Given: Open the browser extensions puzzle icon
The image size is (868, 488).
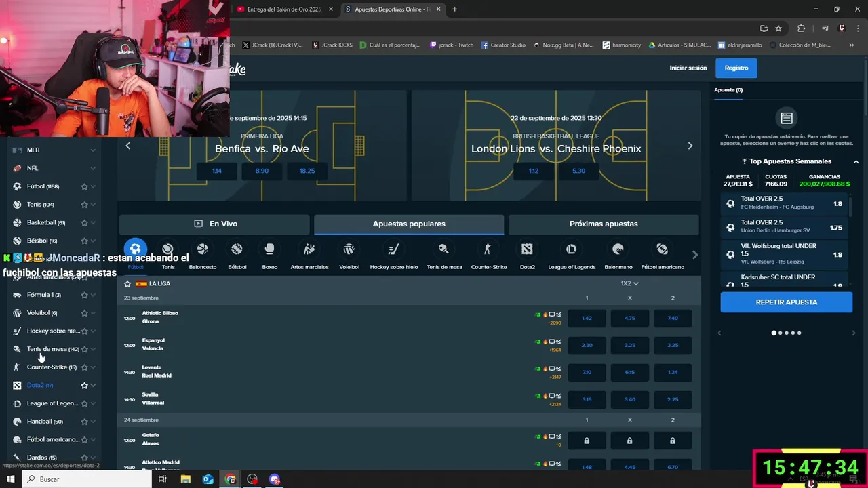Looking at the screenshot, I should (802, 28).
